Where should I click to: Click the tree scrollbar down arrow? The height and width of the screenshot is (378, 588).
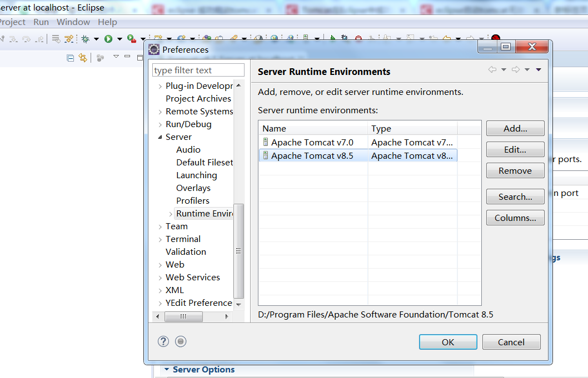click(x=238, y=305)
